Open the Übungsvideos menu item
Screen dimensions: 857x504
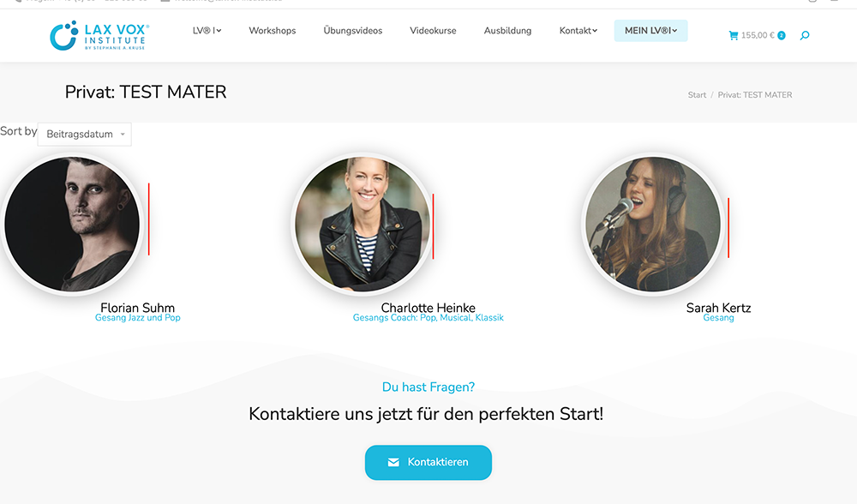[352, 31]
